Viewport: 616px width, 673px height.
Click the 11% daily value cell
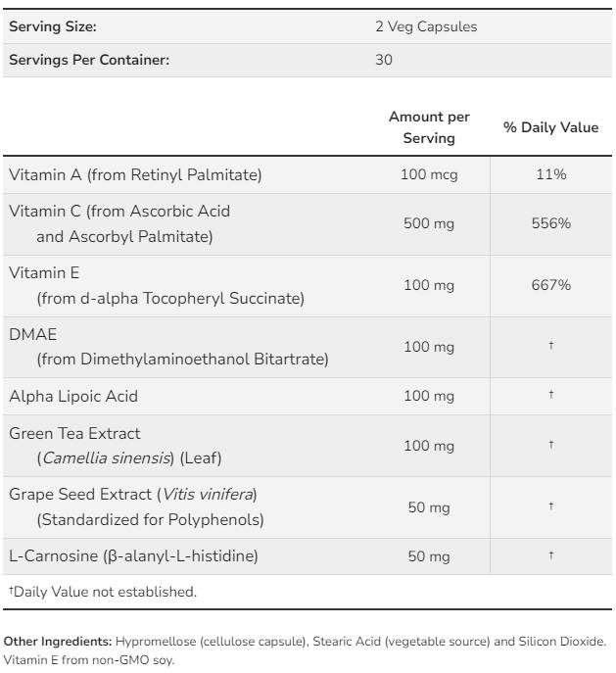pos(550,174)
